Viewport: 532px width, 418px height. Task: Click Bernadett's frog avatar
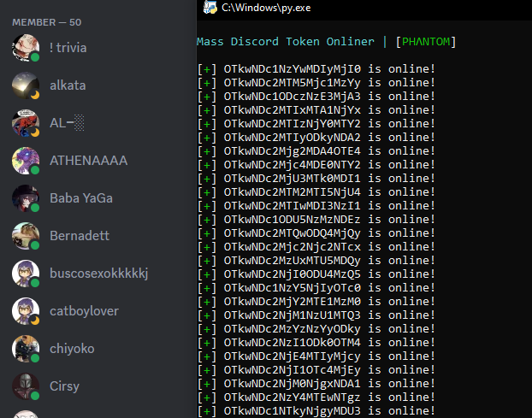26,236
